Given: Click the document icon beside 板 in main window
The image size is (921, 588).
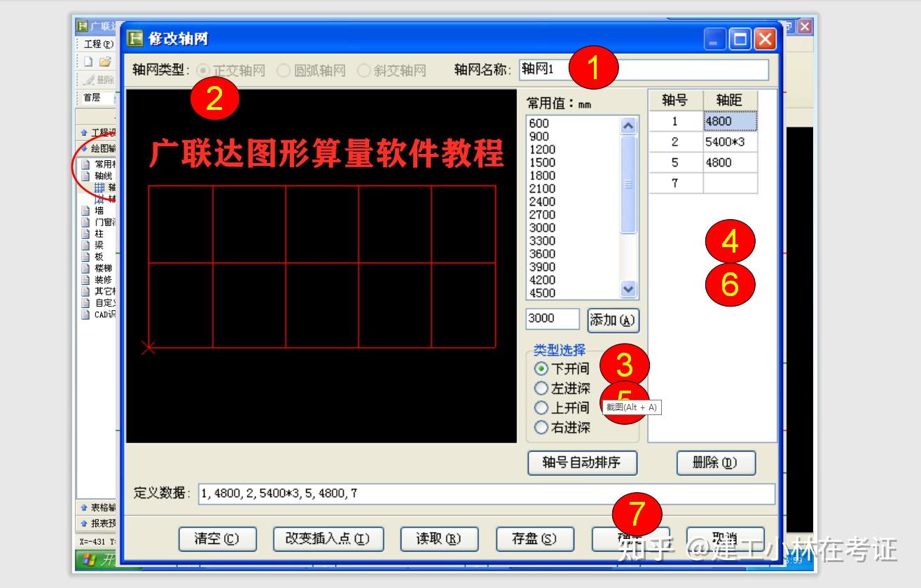Looking at the screenshot, I should (x=85, y=257).
